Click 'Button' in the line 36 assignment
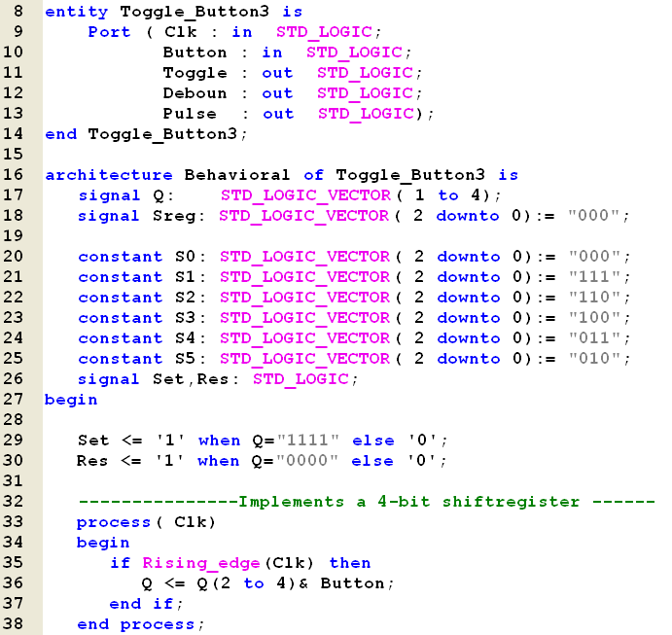Screen dimensions: 672x635 352,583
